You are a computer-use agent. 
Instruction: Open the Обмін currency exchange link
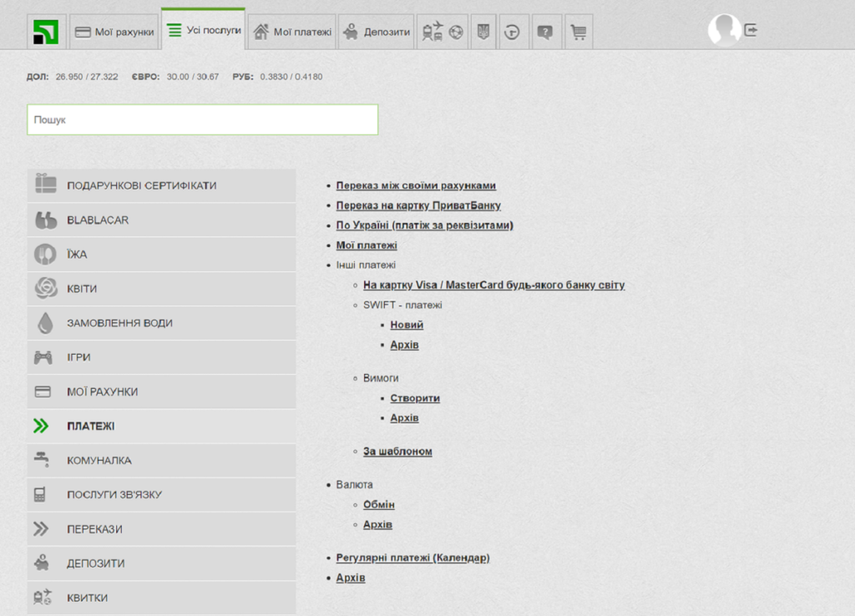pyautogui.click(x=378, y=505)
